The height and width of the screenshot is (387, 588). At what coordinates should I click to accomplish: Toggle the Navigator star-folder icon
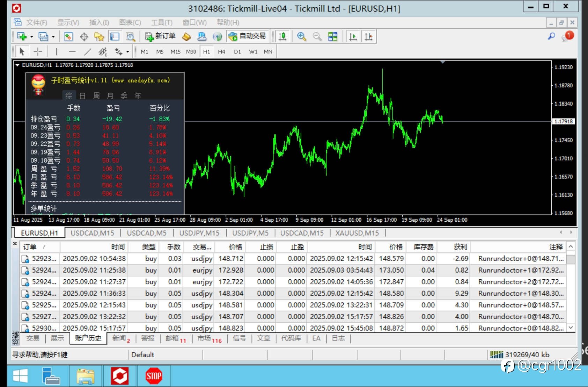(x=99, y=36)
